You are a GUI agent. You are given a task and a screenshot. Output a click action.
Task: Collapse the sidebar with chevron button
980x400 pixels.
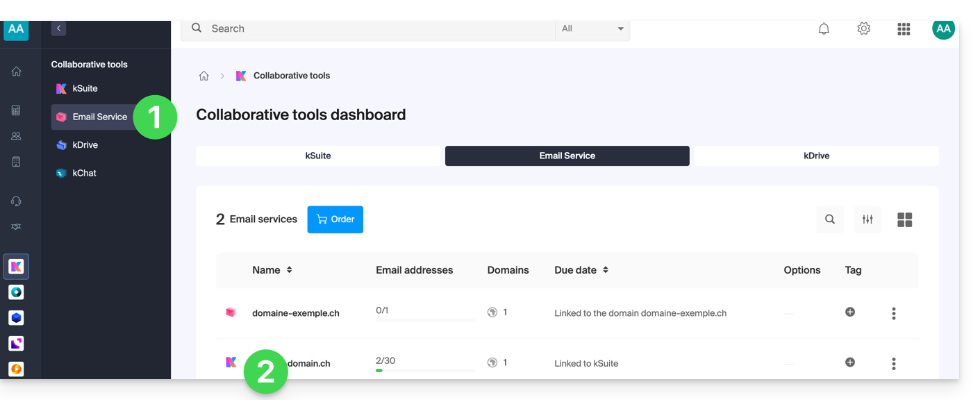click(59, 28)
